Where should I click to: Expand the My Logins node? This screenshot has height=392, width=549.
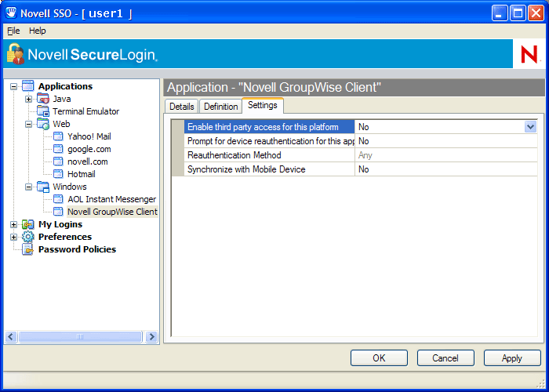tap(13, 225)
